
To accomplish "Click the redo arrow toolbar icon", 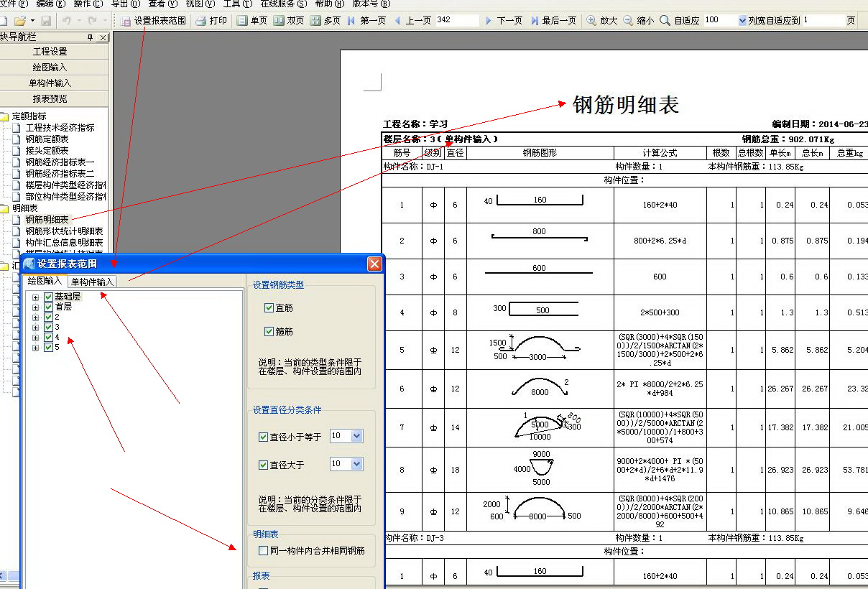I will click(92, 21).
